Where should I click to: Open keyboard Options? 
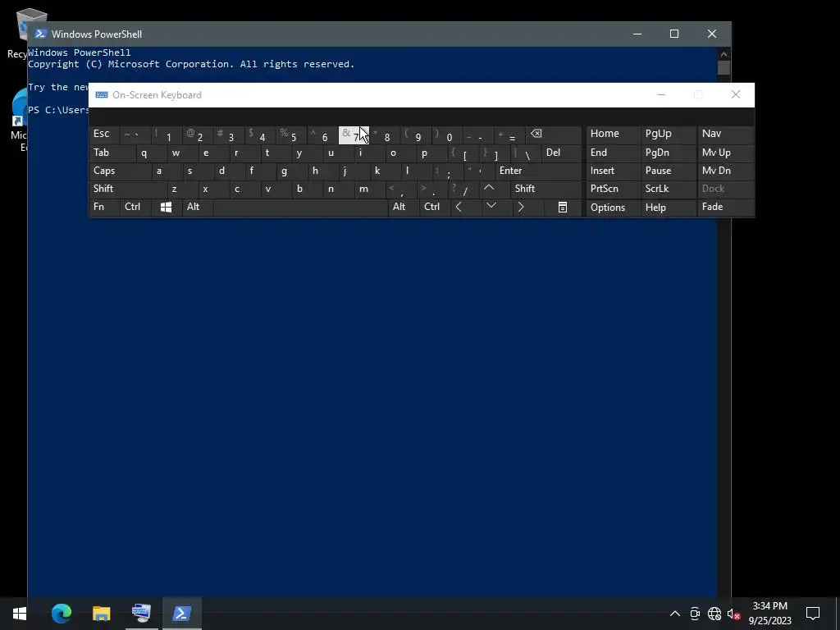(612, 208)
